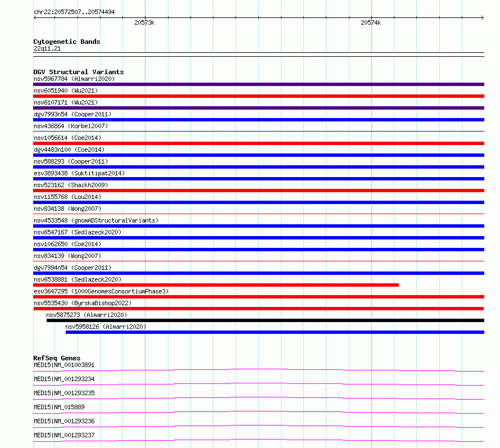Click the MED15|NM_001293236 gene label
The image size is (500, 448).
pyautogui.click(x=64, y=421)
